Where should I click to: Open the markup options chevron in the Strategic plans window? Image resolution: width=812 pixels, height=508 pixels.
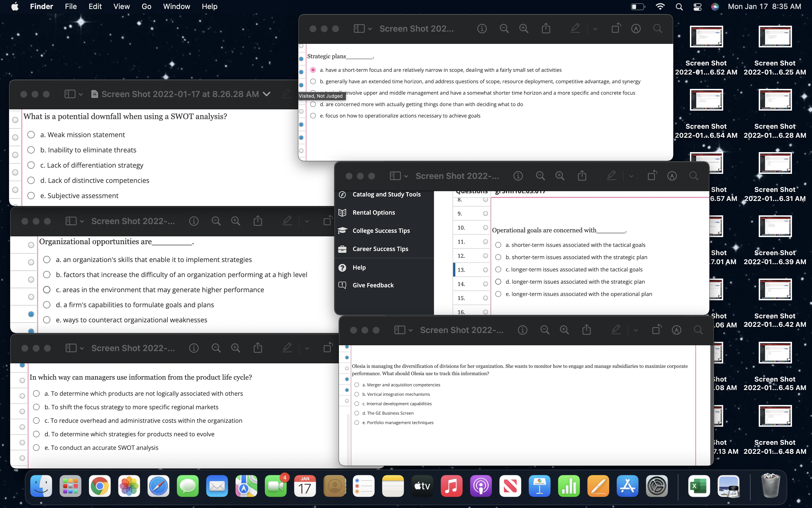click(x=595, y=29)
